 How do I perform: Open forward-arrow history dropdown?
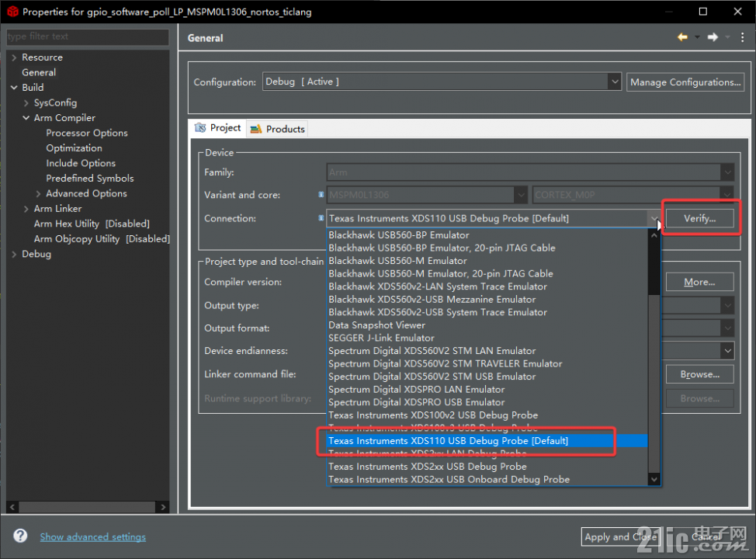tap(727, 37)
